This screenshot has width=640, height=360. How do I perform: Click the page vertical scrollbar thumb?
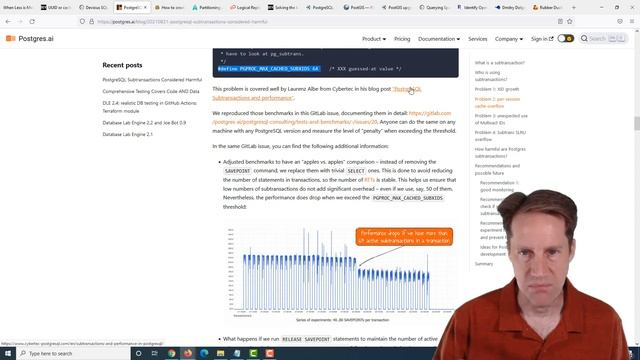coord(637,123)
